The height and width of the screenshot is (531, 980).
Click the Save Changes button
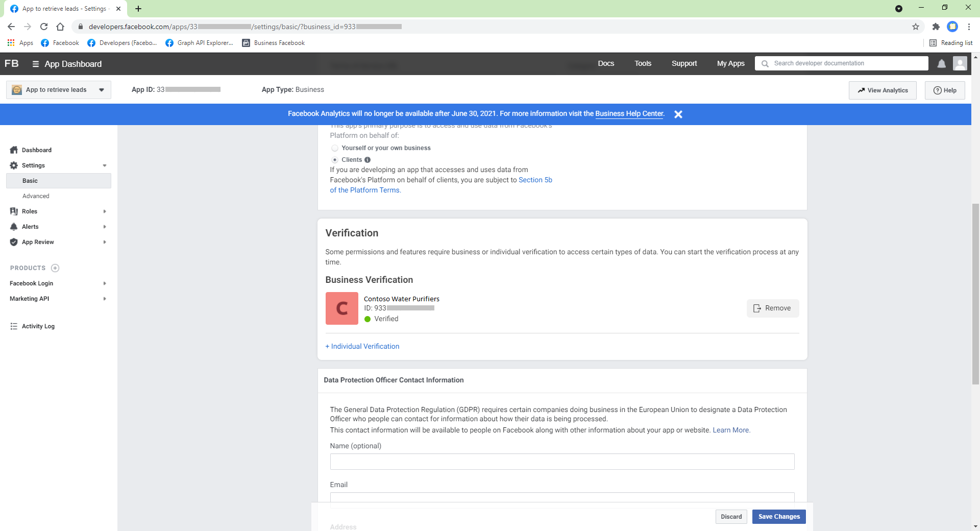[x=779, y=517]
